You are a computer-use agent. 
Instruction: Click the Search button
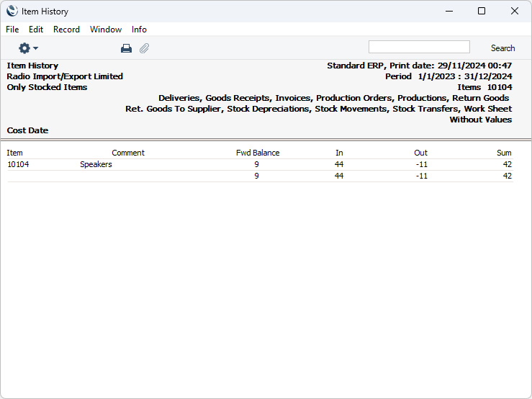[x=502, y=48]
